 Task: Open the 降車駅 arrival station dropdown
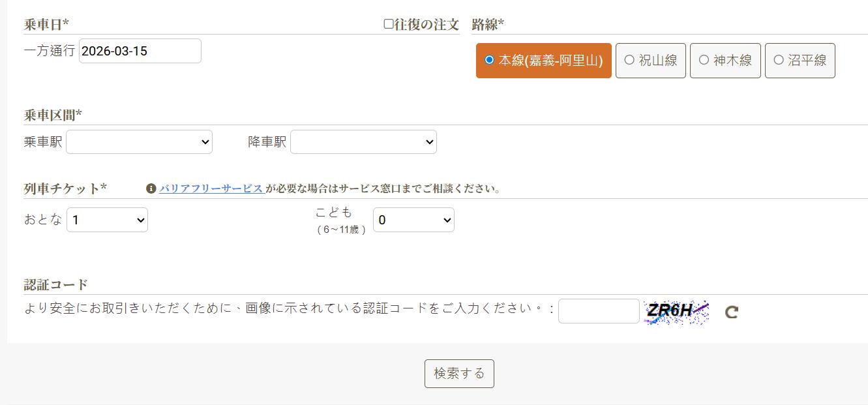[x=363, y=142]
